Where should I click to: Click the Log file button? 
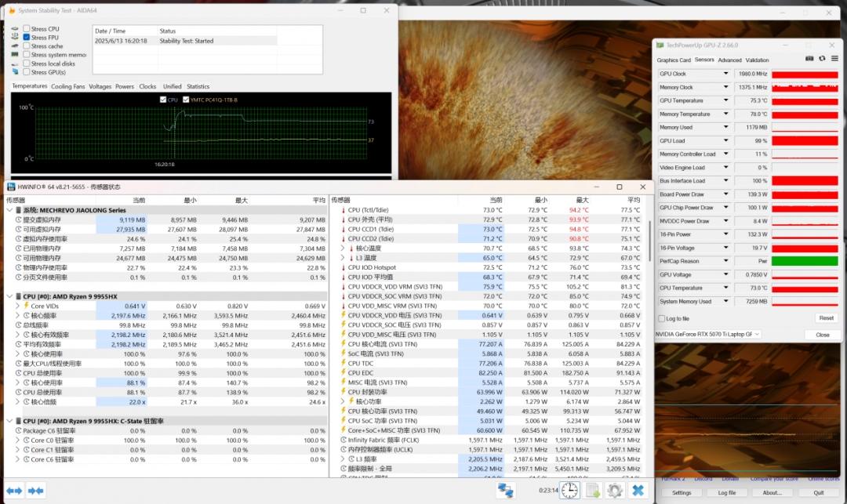coord(726,493)
